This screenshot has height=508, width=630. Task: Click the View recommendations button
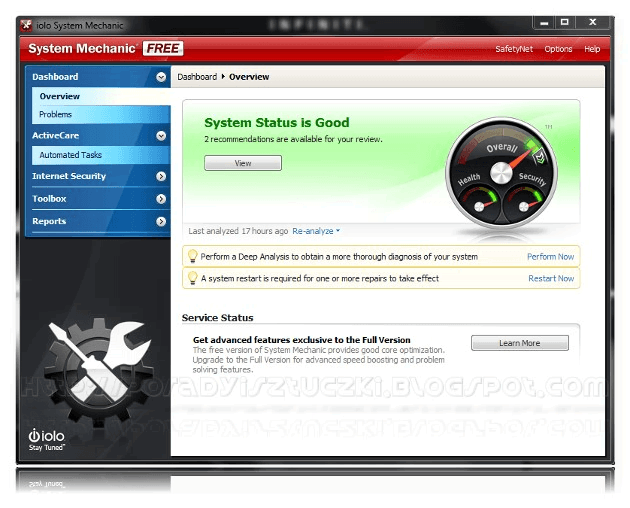click(x=243, y=163)
